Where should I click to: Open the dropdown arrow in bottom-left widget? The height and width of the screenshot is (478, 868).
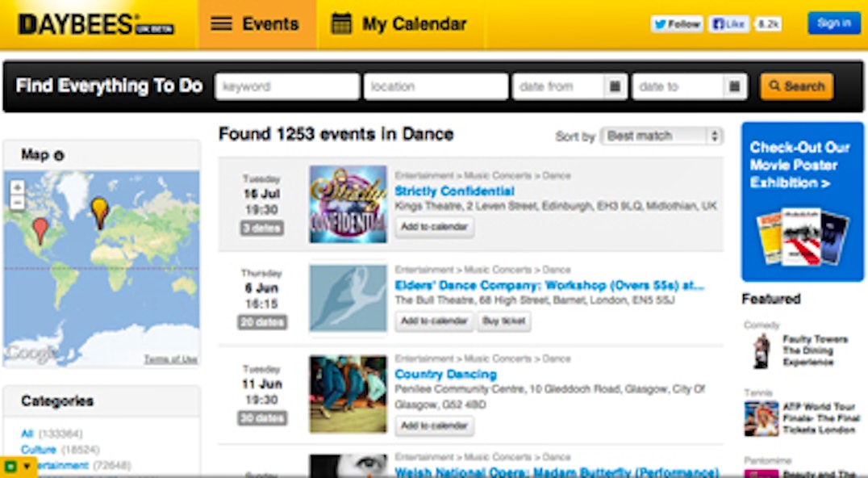pyautogui.click(x=27, y=467)
